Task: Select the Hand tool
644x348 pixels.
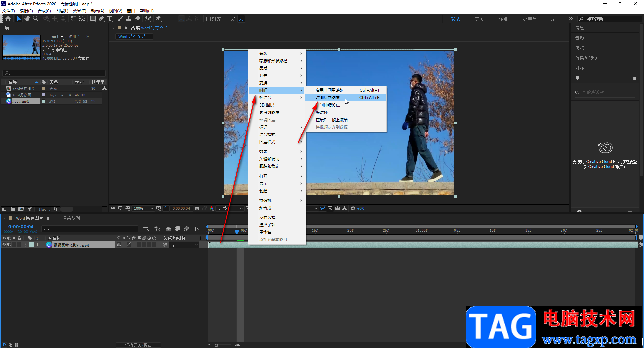Action: click(27, 19)
